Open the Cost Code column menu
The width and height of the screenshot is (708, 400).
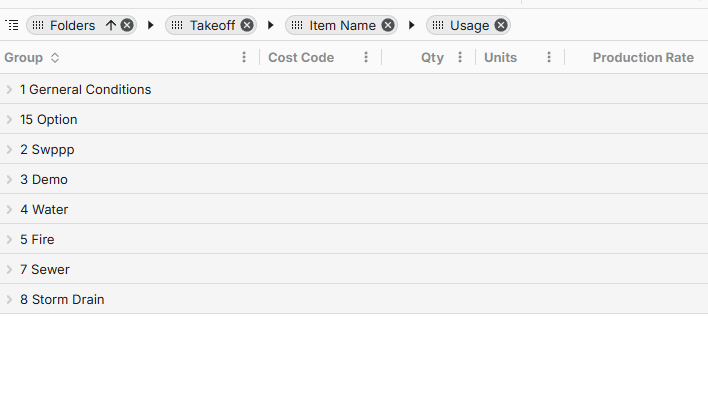366,58
